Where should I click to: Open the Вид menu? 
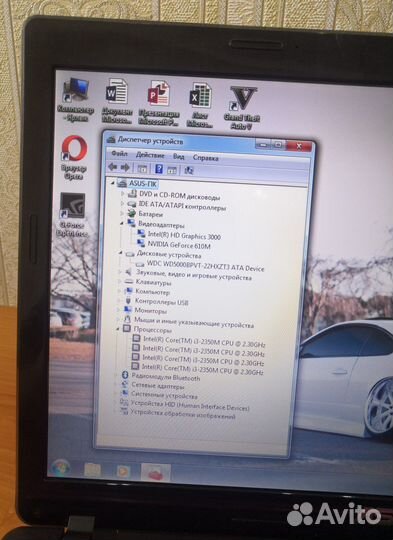coord(178,156)
